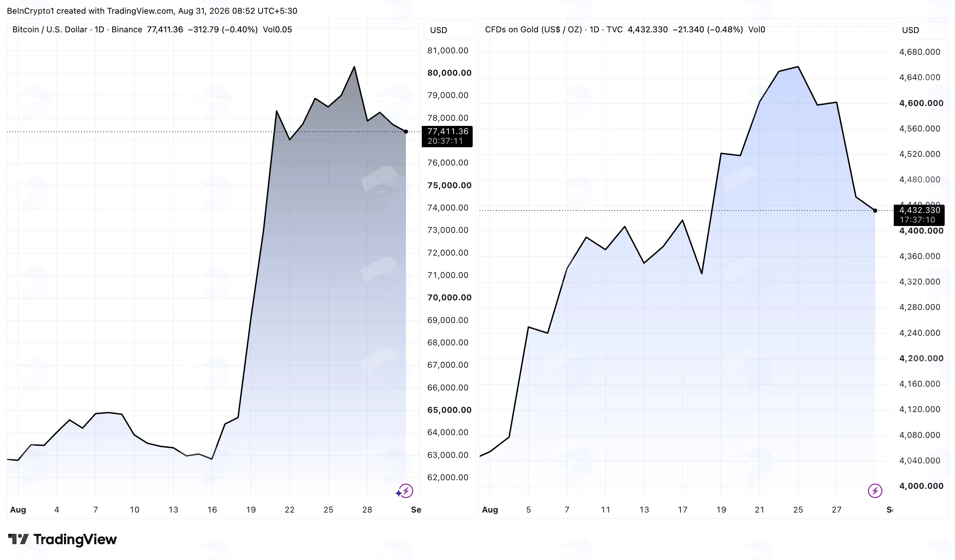Click the TradingView wordmark link
Screen dimensions: 955x560
coord(75,539)
